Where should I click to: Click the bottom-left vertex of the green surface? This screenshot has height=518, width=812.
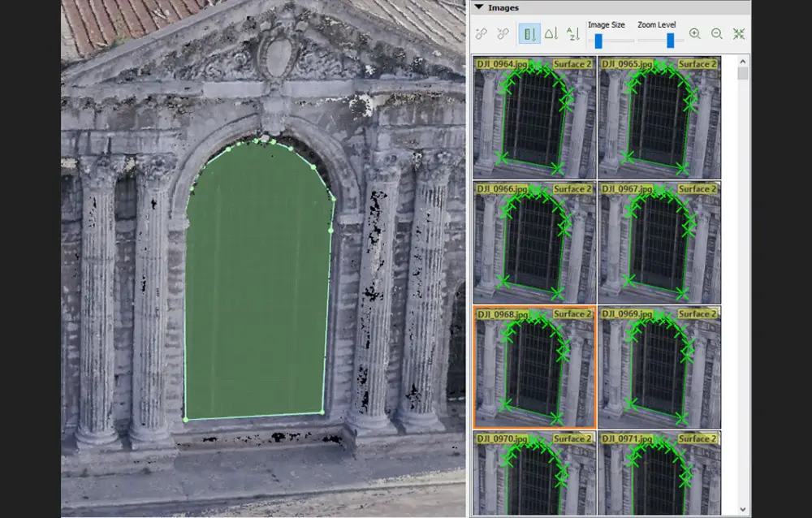click(186, 420)
